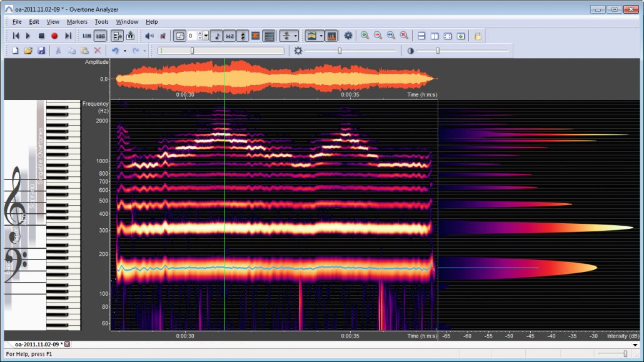Reset zoom with the red magnifier icon
The image size is (644, 362).
click(403, 36)
